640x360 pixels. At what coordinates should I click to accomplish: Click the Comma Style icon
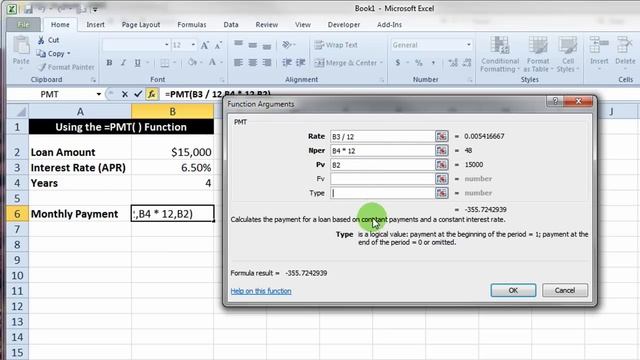(433, 63)
